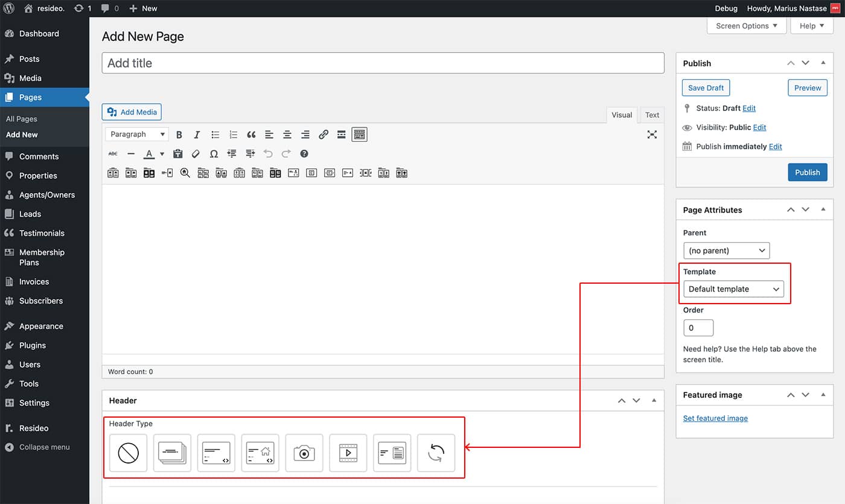The image size is (845, 504).
Task: Open the Template dropdown
Action: (x=733, y=289)
